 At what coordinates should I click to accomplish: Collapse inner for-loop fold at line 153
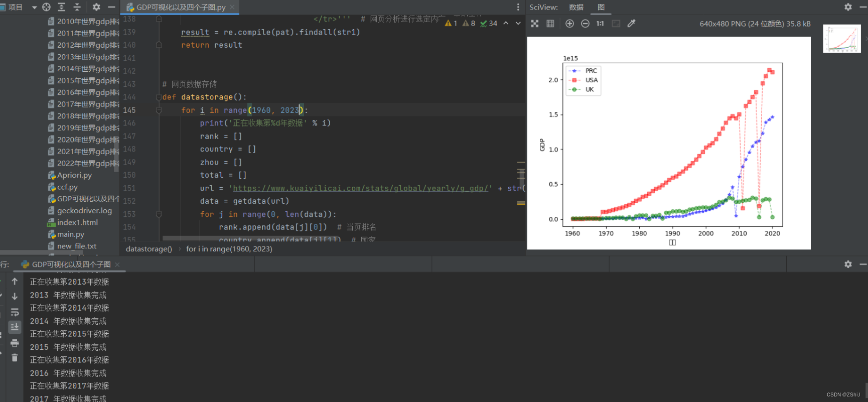pyautogui.click(x=159, y=214)
